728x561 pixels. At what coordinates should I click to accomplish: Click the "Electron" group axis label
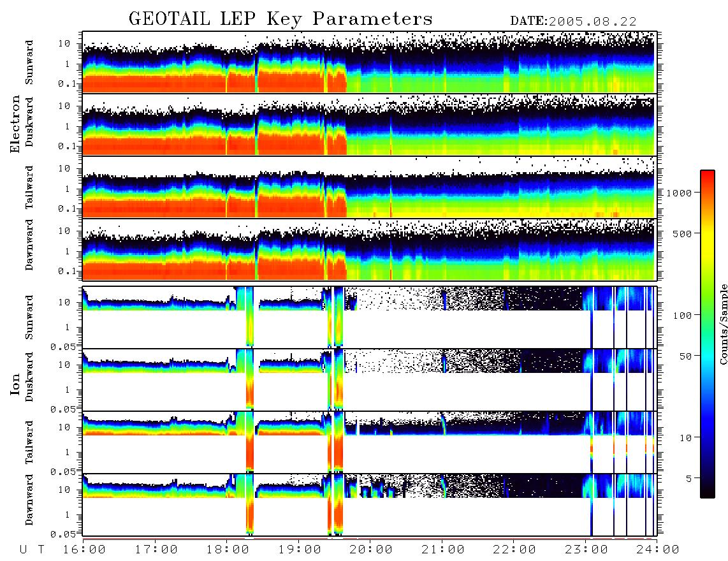(x=15, y=124)
